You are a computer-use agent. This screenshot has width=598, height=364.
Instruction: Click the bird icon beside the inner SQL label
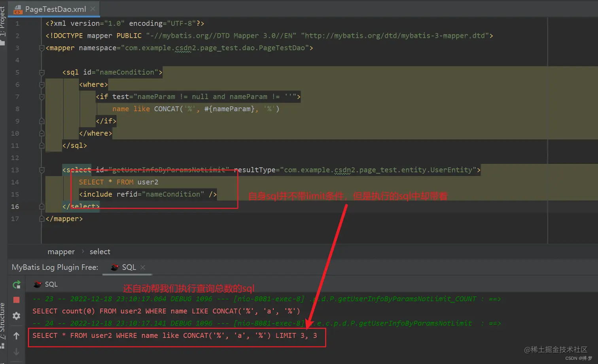tap(38, 284)
